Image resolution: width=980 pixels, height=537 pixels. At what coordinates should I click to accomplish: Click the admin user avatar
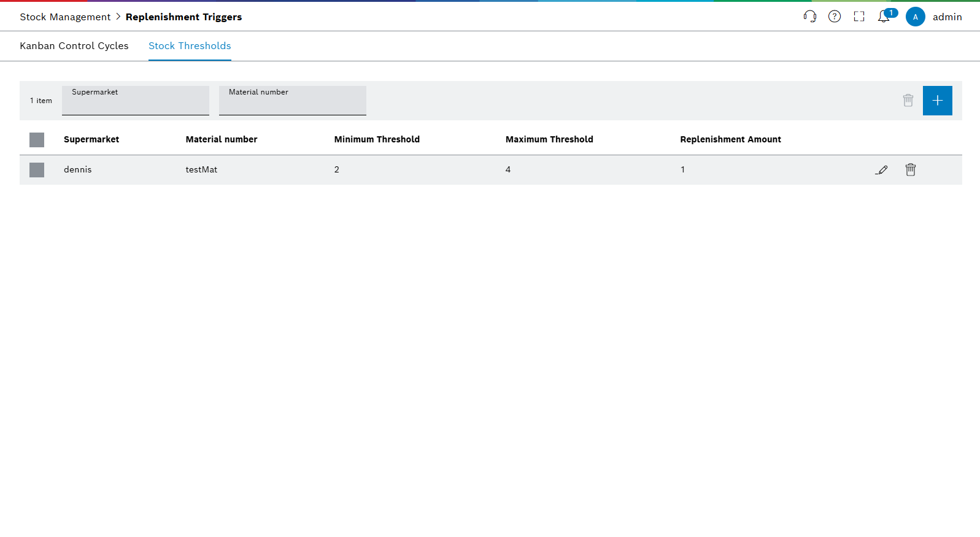tap(915, 17)
